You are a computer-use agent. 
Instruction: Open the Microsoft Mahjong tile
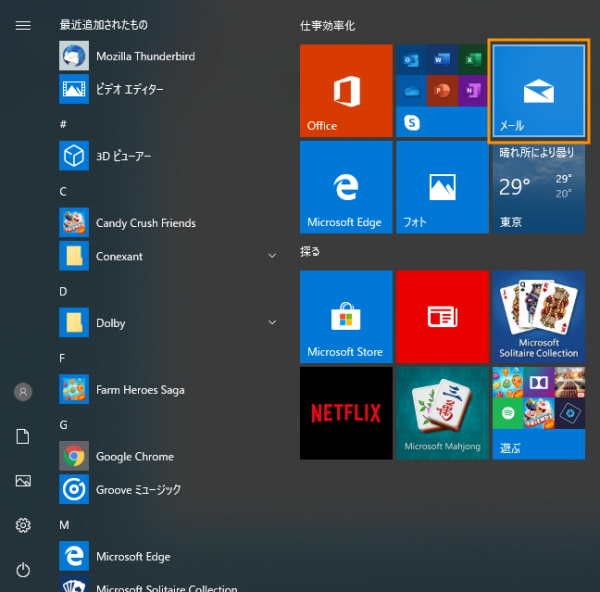(442, 413)
